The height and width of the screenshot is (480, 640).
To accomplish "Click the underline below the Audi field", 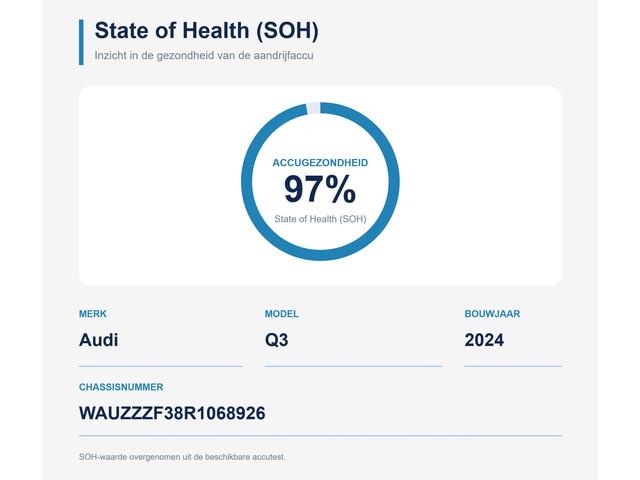I will [x=160, y=366].
